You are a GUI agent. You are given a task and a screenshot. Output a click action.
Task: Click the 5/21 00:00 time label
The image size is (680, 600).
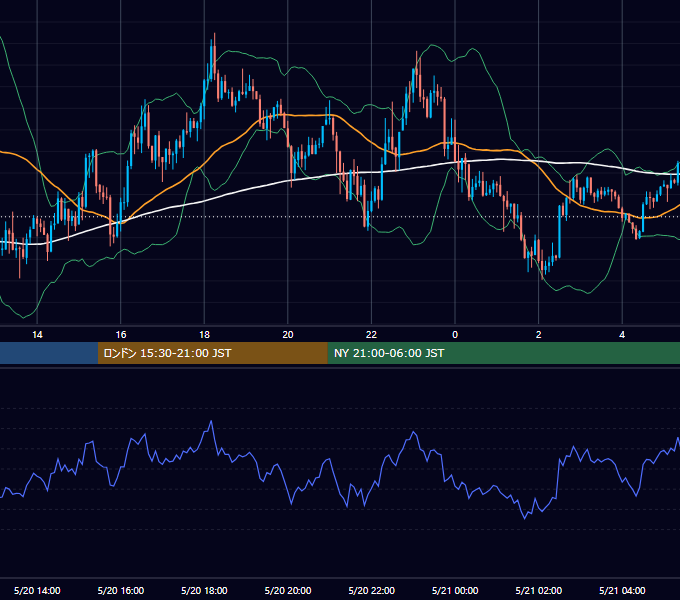point(455,590)
